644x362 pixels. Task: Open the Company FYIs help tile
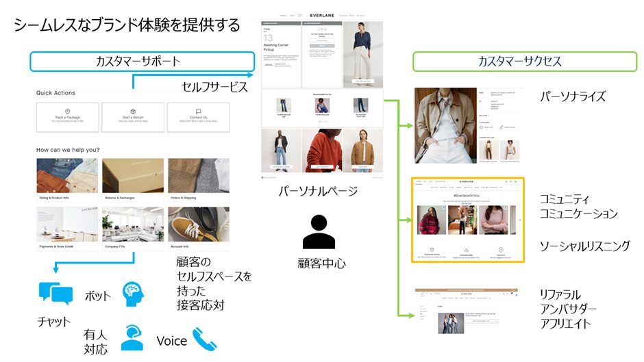pyautogui.click(x=133, y=229)
